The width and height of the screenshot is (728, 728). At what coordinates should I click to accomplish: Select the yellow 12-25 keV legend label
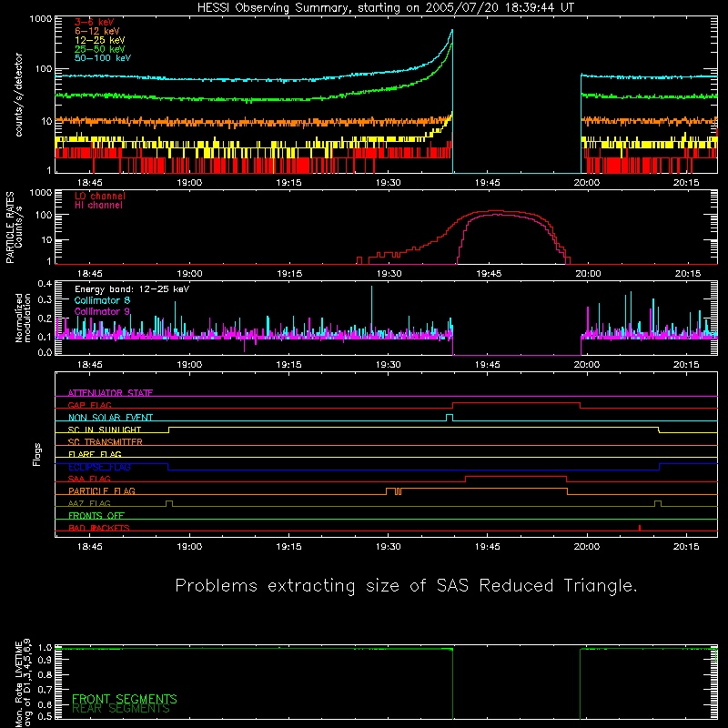[100, 40]
